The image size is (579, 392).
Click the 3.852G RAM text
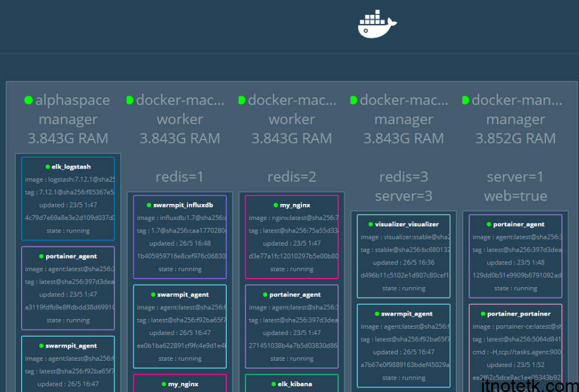point(516,138)
